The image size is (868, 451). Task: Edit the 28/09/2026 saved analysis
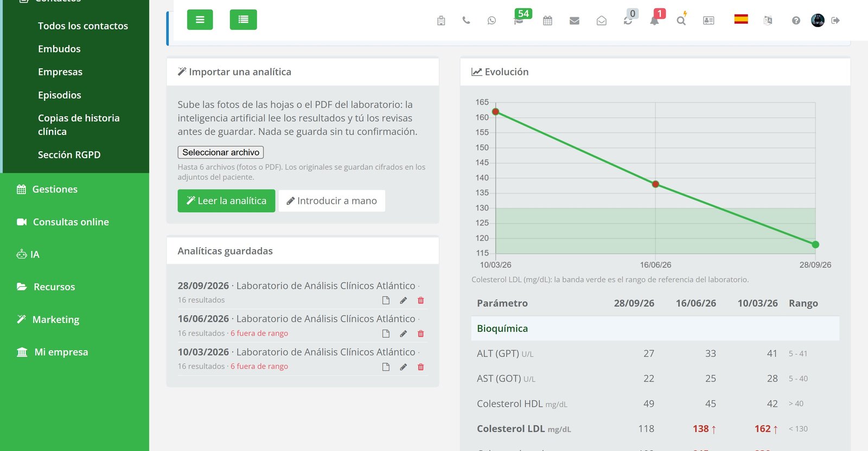pos(403,300)
